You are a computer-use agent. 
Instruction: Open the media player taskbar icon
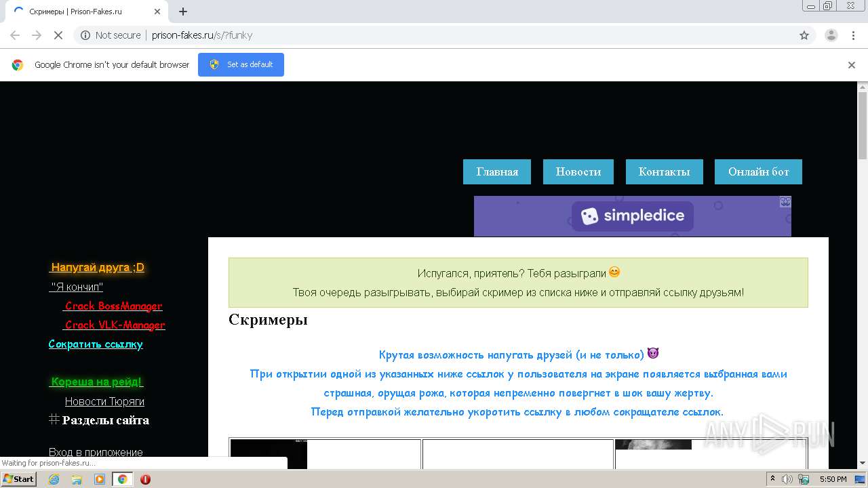pos(100,479)
